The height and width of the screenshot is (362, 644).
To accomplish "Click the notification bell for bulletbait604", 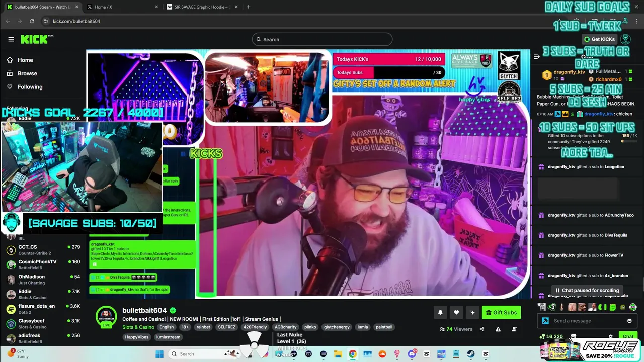I will 440,312.
